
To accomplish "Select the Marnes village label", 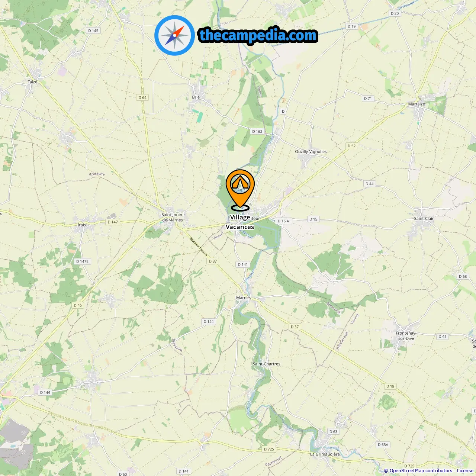I will coord(244,297).
